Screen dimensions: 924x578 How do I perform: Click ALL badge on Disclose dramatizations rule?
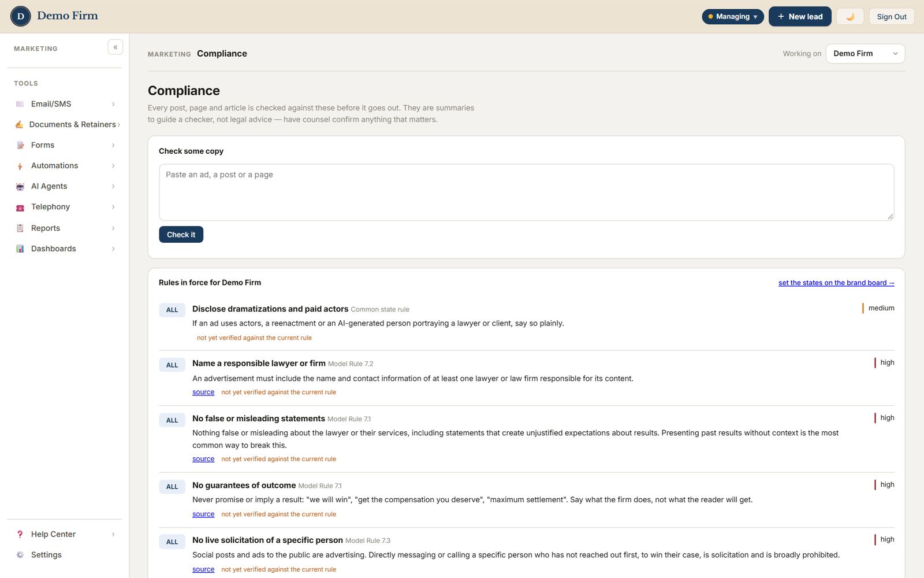pos(172,310)
